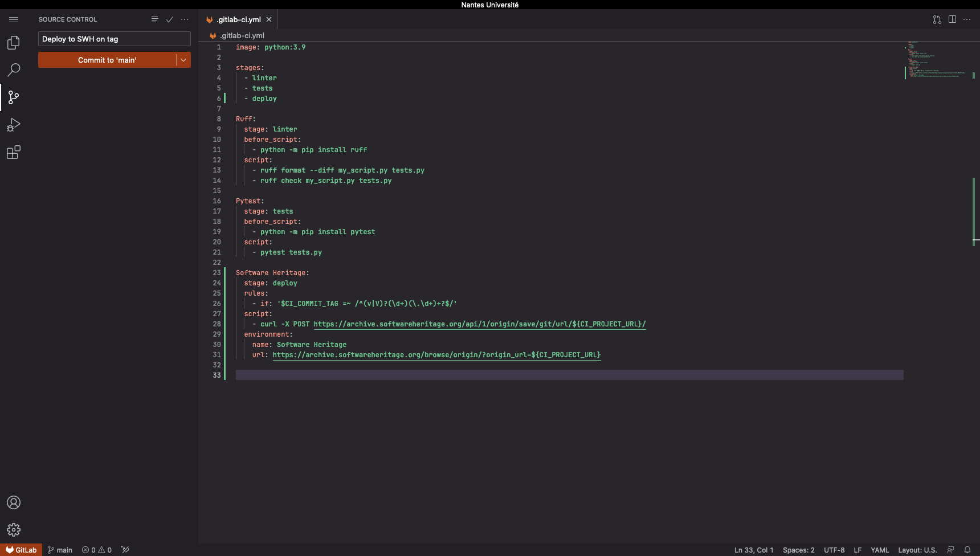980x556 pixels.
Task: Click the 'stages:' line in the editor
Action: [x=250, y=68]
